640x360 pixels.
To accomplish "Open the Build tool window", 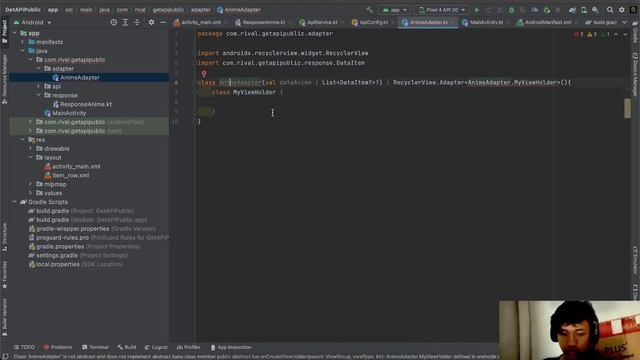I will pos(127,347).
